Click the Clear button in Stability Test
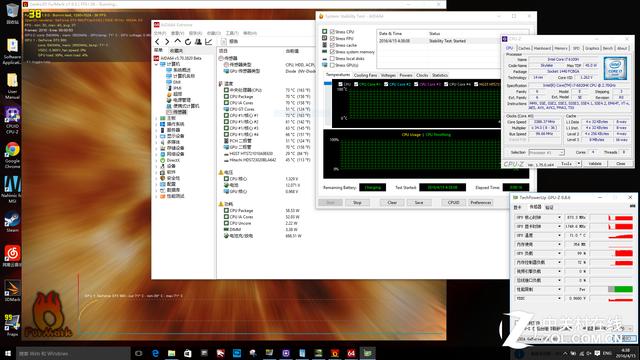The height and width of the screenshot is (360, 640). tap(392, 202)
